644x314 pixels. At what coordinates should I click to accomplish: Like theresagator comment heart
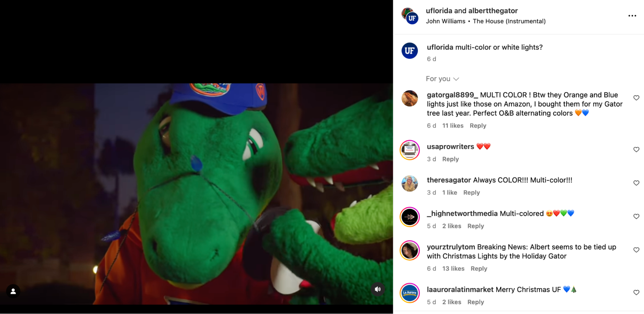click(x=636, y=183)
